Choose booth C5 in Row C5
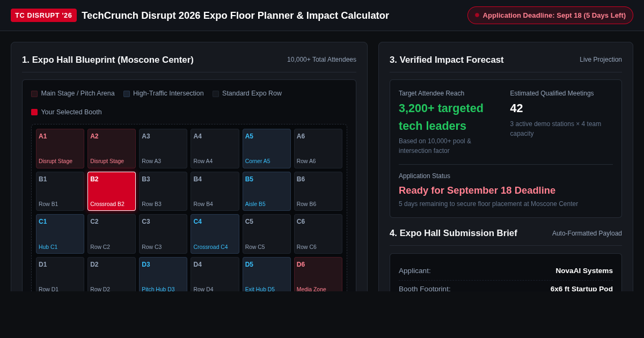Screen dimensions: 644x338 pos(267,234)
